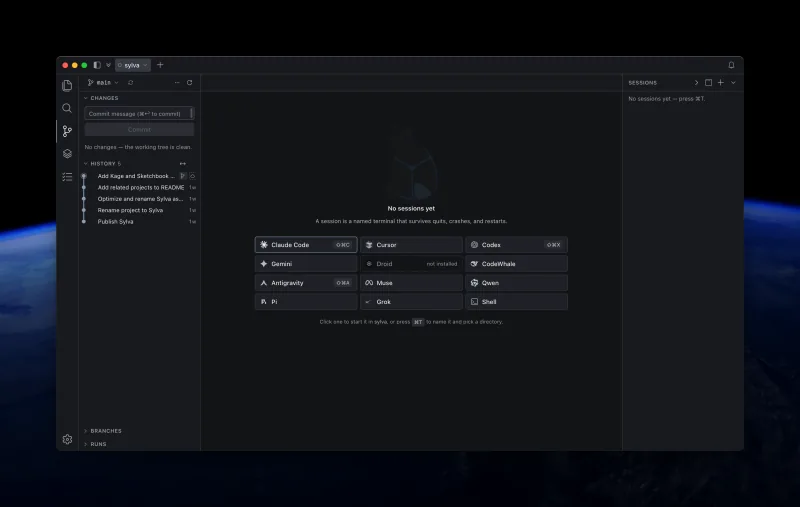Click the right chevron in SESSIONS header
800x507 pixels.
(x=696, y=83)
